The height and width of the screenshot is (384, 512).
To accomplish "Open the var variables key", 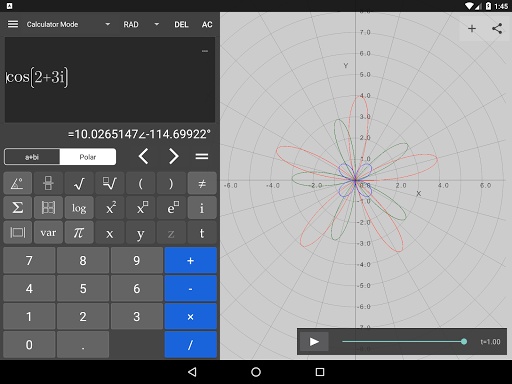I will click(48, 232).
